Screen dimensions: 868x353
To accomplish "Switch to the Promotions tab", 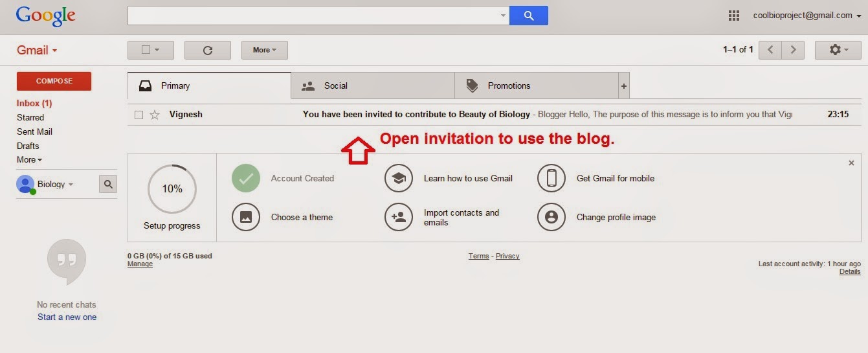I will [x=537, y=85].
